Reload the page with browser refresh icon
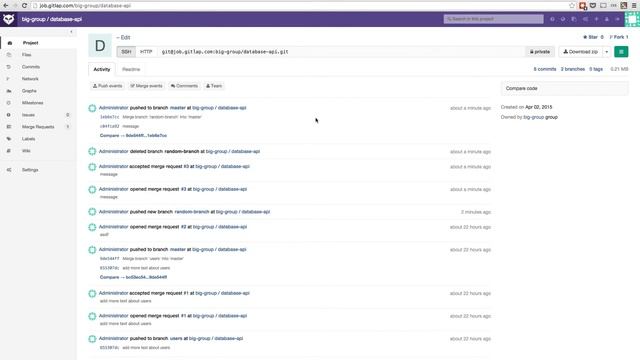 tap(24, 6)
